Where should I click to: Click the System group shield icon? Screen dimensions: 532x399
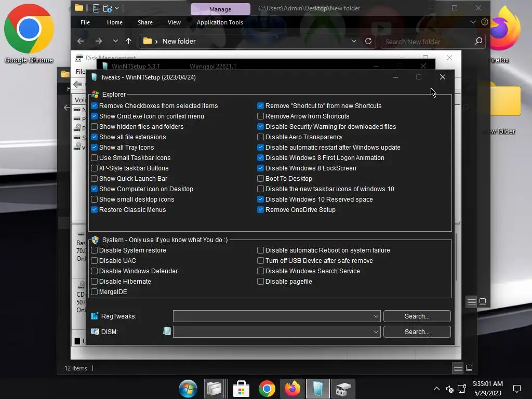click(95, 240)
